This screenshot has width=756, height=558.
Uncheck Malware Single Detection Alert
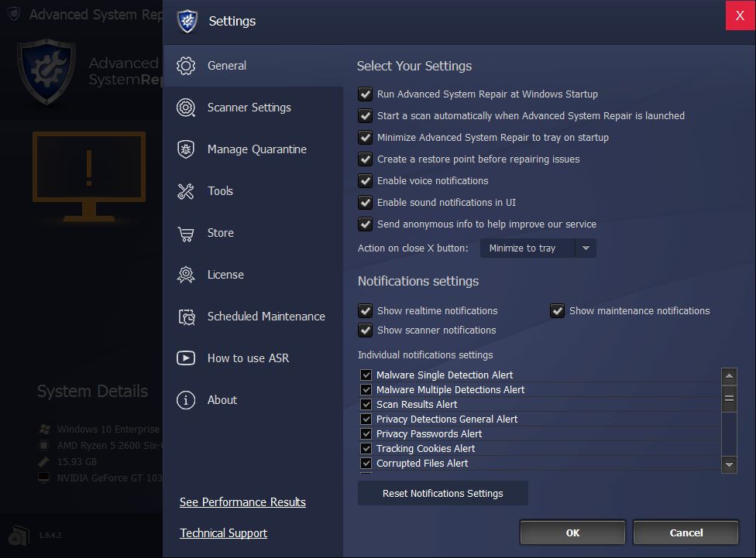click(366, 375)
